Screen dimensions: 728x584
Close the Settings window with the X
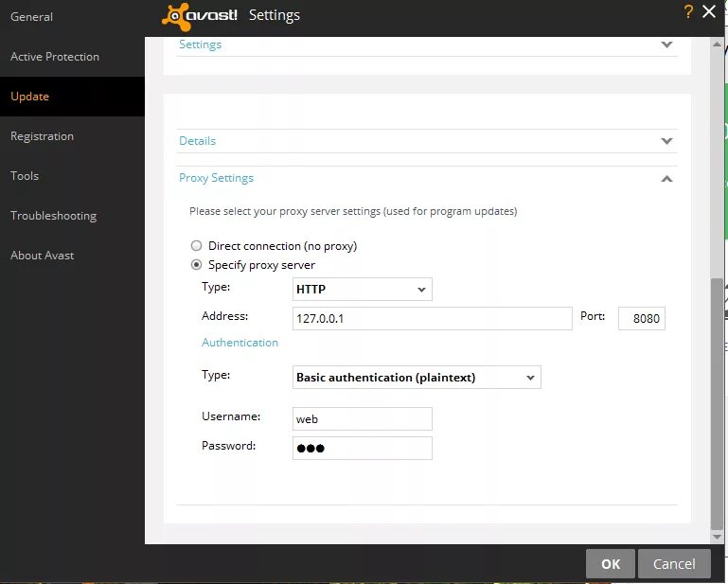point(709,11)
